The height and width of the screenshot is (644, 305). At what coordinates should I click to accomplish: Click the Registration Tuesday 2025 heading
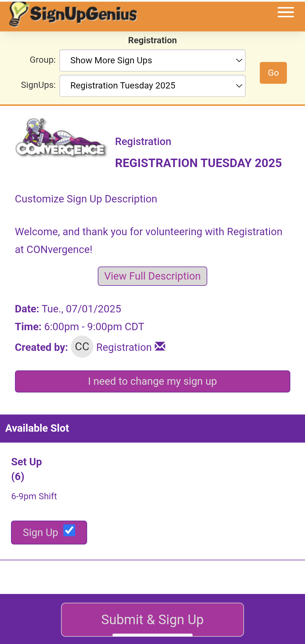tap(198, 163)
